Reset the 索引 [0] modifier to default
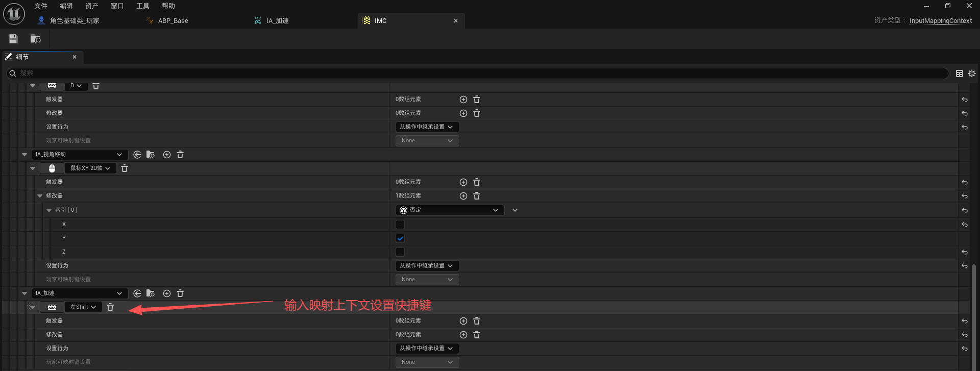Screen dimensions: 980x371 point(965,210)
